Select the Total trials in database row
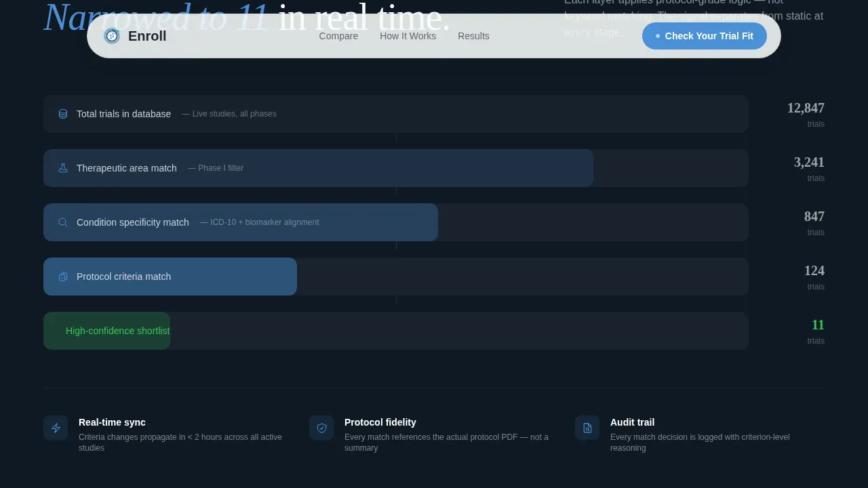Viewport: 868px width, 488px height. [x=396, y=114]
